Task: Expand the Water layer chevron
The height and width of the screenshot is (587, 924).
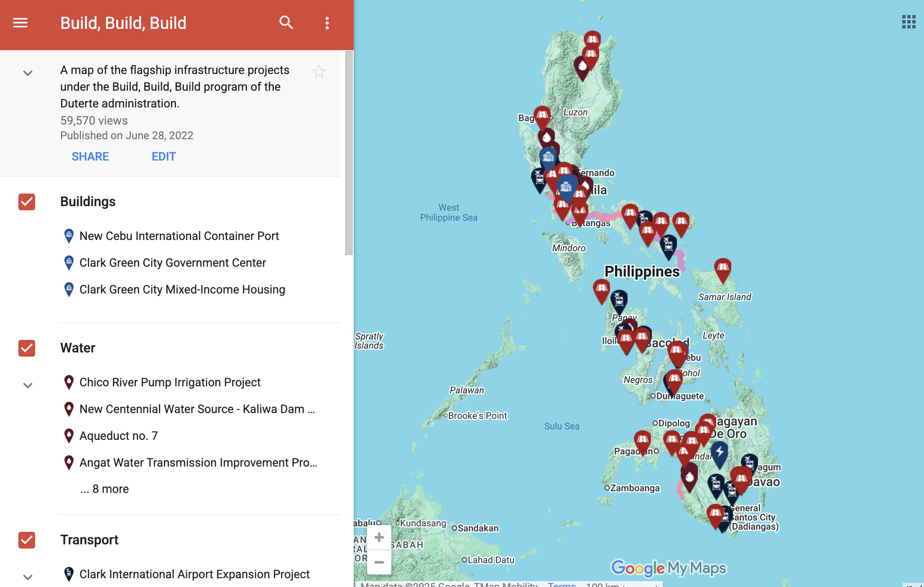Action: pos(28,385)
